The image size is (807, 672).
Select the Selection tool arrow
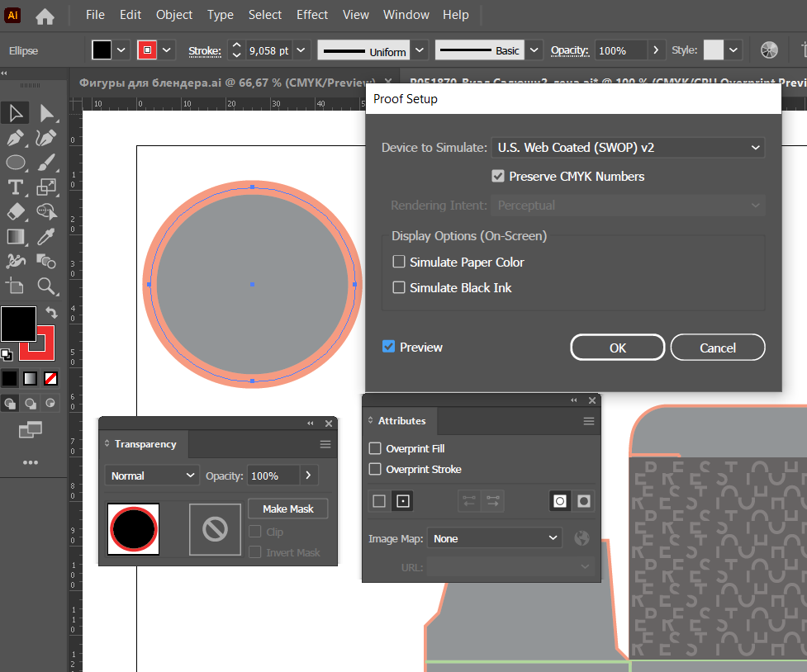click(16, 113)
